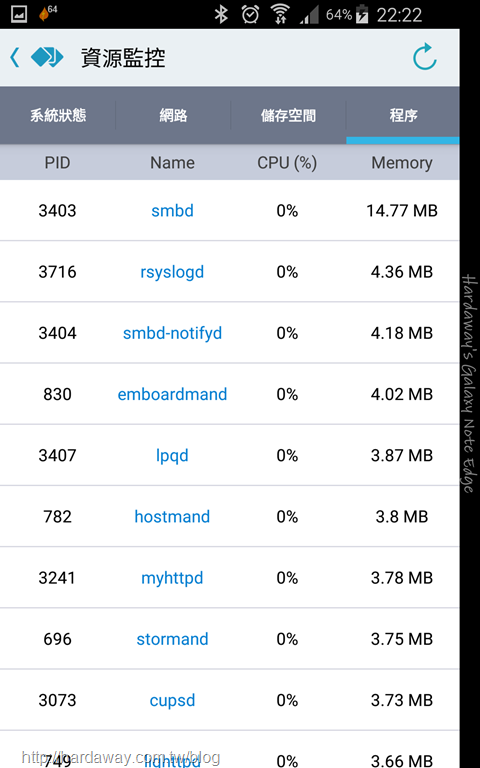Open the cupsd process link
Viewport: 480px width, 768px height.
pos(172,700)
